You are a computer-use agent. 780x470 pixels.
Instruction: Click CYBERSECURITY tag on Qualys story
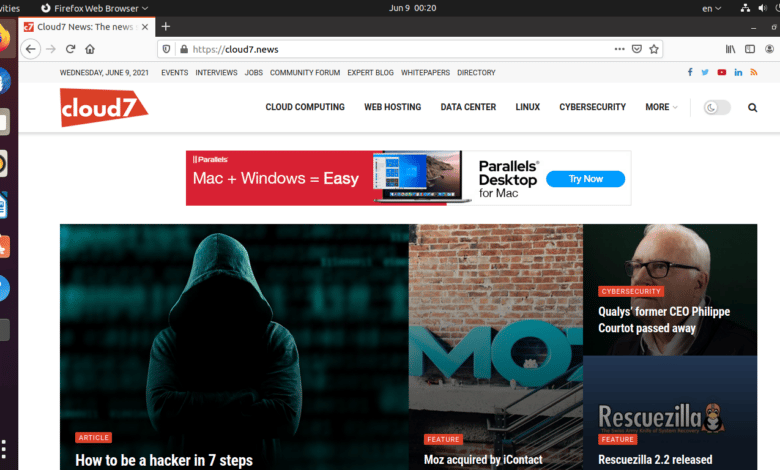tap(631, 291)
